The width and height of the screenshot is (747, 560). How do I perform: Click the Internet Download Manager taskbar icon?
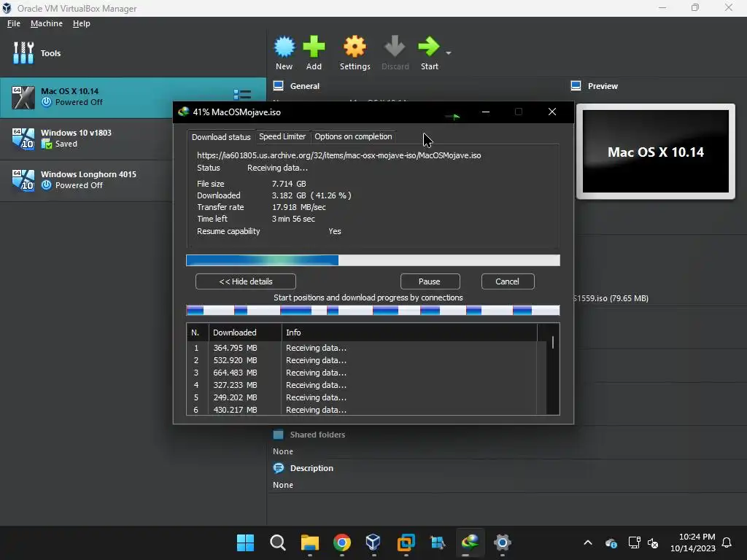pyautogui.click(x=470, y=542)
